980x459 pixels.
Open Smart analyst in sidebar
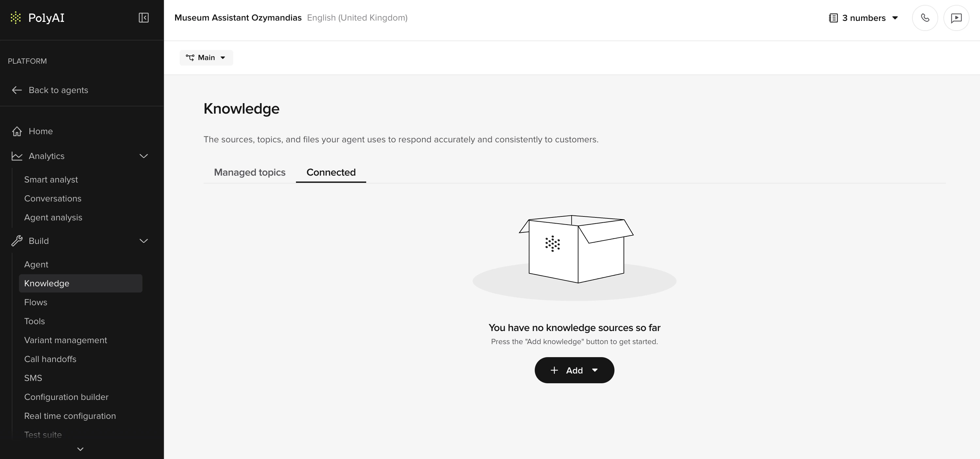(x=51, y=180)
